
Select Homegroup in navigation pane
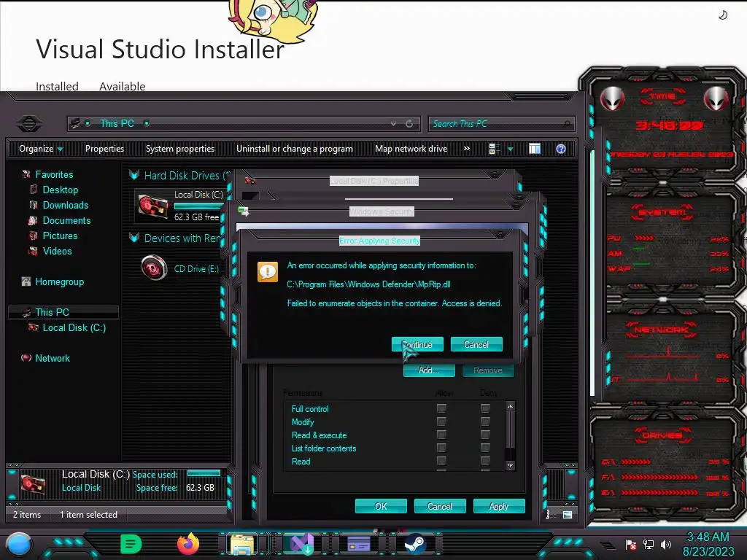tap(60, 281)
